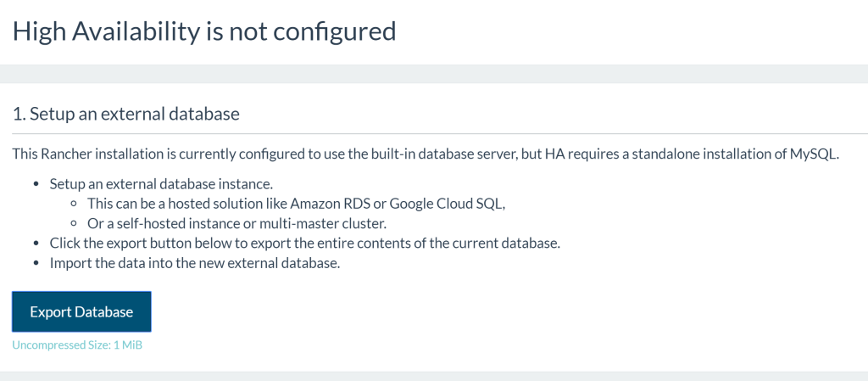Click the Export Database button
Viewport: 868px width, 381px height.
[81, 312]
